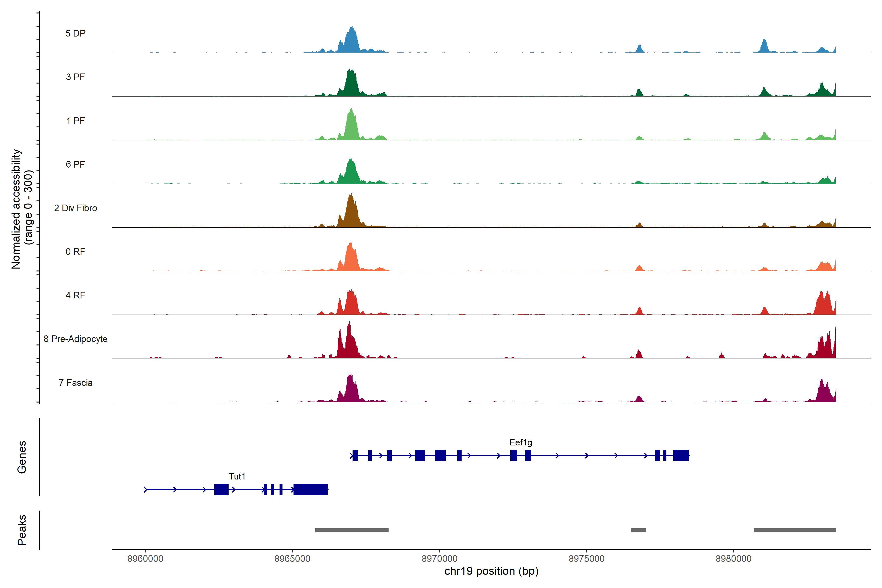Click the small middle peak bar
Image resolution: width=882 pixels, height=588 pixels.
click(x=639, y=530)
